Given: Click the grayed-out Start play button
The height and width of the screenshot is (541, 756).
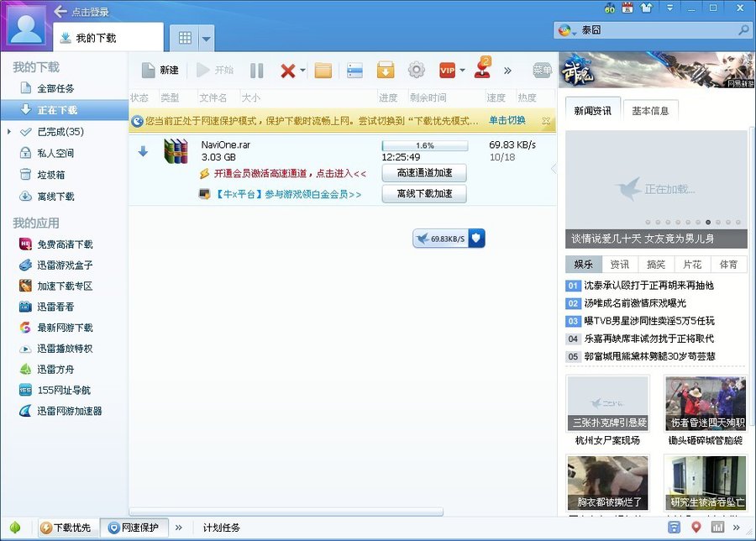Looking at the screenshot, I should tap(203, 71).
